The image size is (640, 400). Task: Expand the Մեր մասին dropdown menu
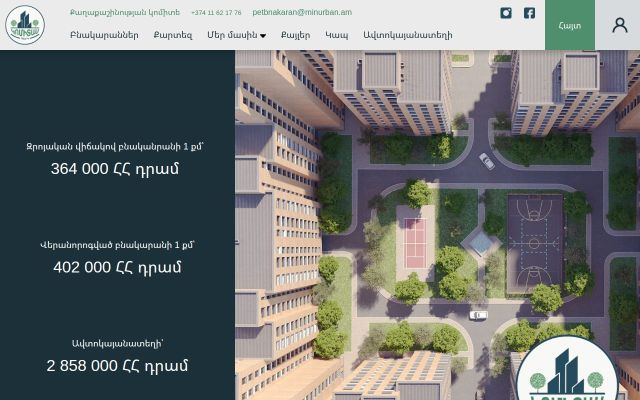click(x=236, y=35)
